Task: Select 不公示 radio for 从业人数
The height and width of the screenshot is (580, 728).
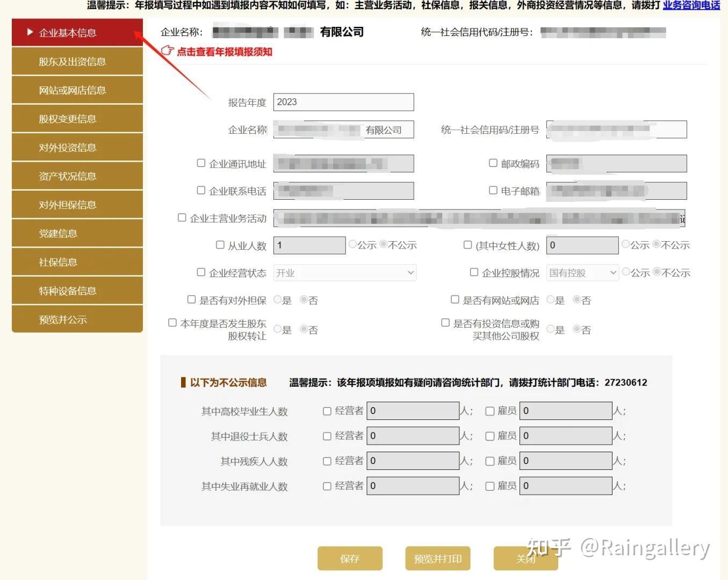Action: tap(384, 244)
